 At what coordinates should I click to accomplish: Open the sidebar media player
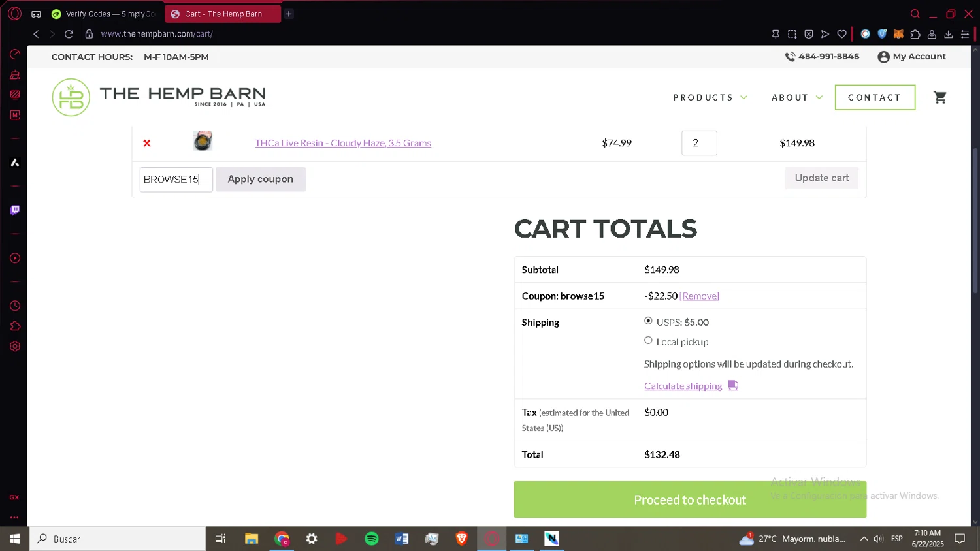(x=14, y=258)
